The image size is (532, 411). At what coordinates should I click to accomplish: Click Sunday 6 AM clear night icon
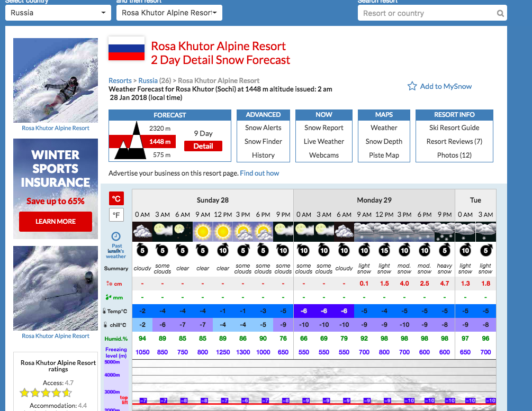pos(183,232)
